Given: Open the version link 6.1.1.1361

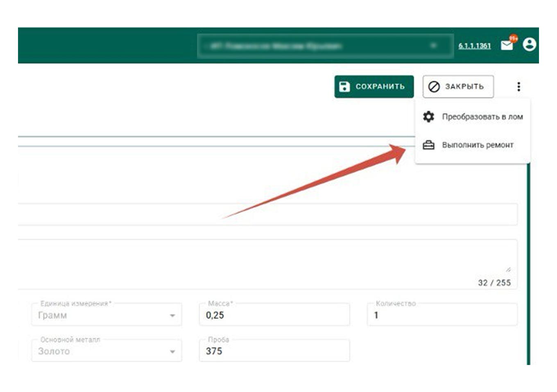Looking at the screenshot, I should point(474,46).
